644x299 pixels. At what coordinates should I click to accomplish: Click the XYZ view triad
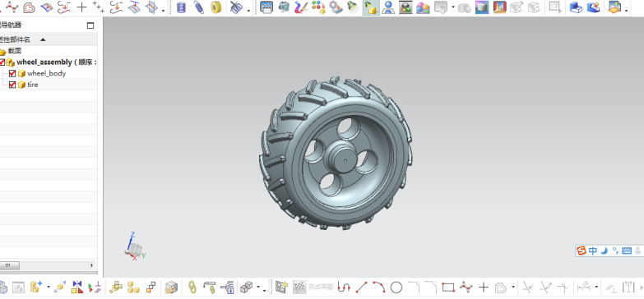pos(135,246)
